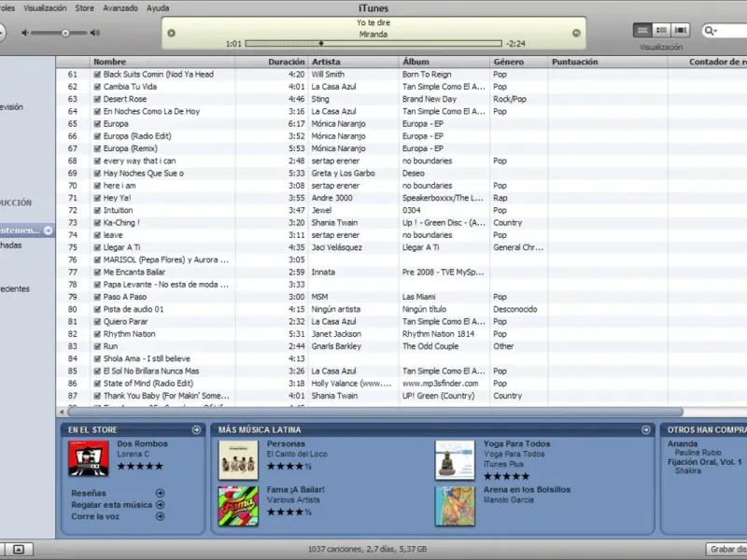Click artist Gnarls Barkley cell

(x=336, y=346)
